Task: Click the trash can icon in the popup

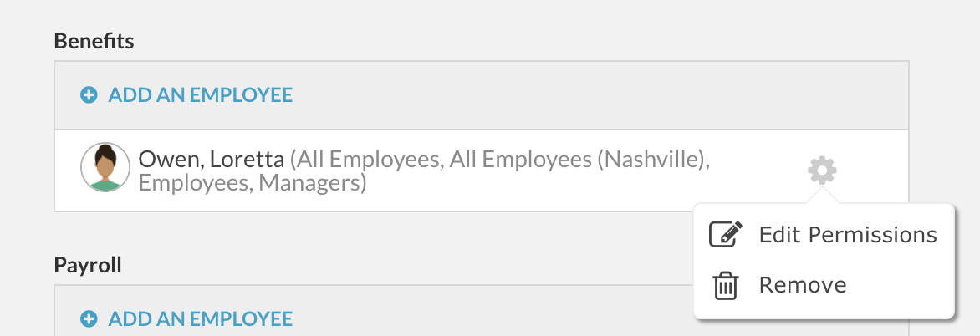Action: click(726, 285)
